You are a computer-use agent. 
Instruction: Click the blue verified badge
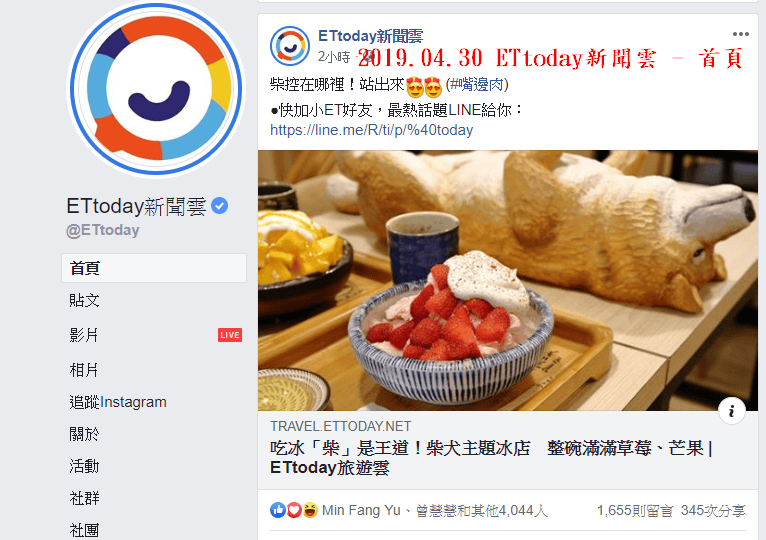pyautogui.click(x=220, y=206)
